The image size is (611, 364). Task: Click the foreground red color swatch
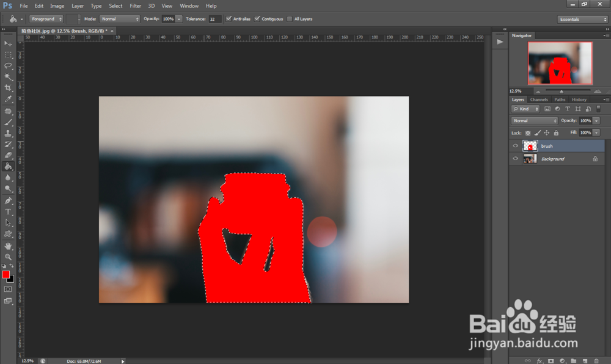[x=6, y=274]
